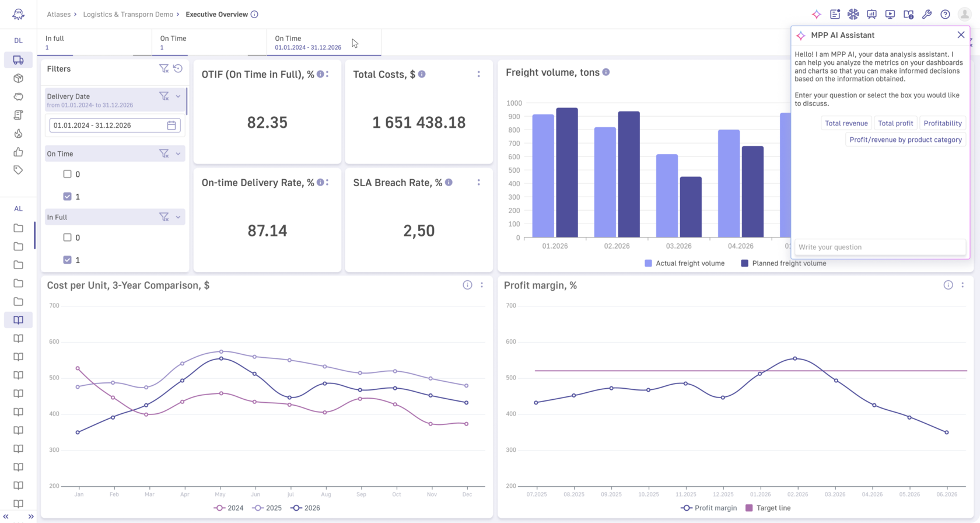Click info icon next to Freight volume, tons
This screenshot has height=523, width=980.
coord(606,72)
